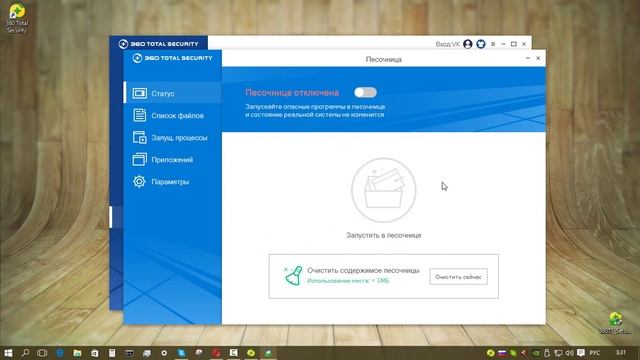640x360 pixels.
Task: Open the 360 Total Security desktop shortcut
Action: 17,19
